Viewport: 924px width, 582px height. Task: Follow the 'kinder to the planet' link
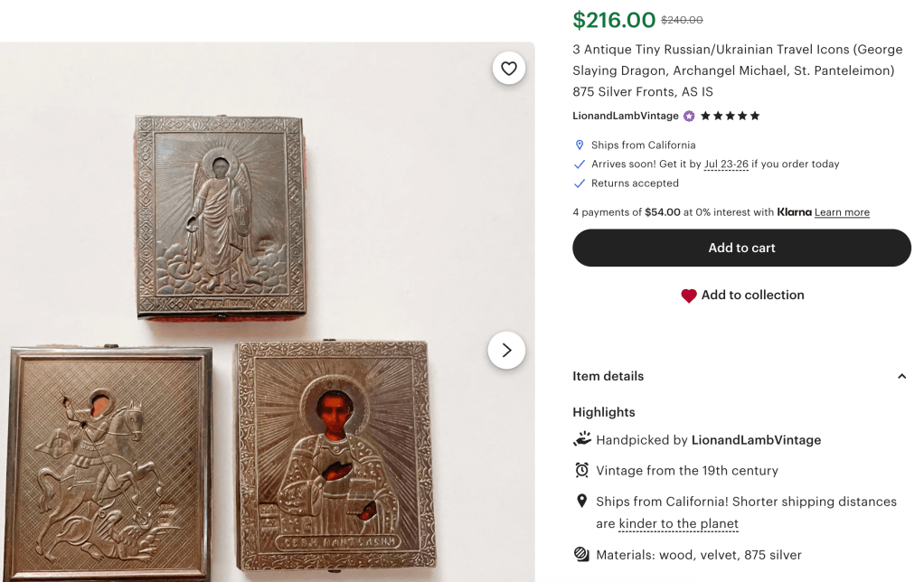click(x=678, y=524)
